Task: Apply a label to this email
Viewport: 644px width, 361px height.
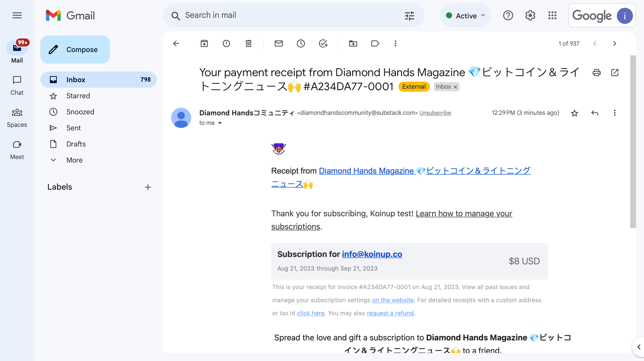Action: (x=375, y=43)
